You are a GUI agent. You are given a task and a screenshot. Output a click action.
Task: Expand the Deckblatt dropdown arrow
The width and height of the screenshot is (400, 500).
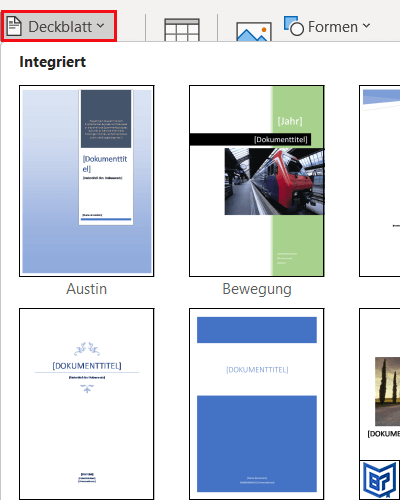101,26
